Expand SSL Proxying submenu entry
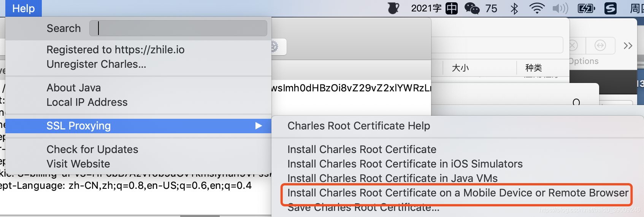Viewport: 644px width, 217px height. [138, 126]
